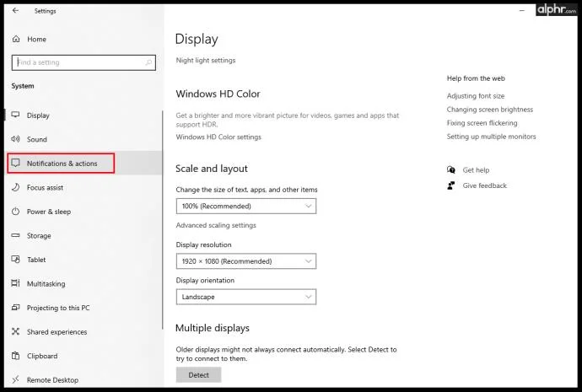Open Notifications & actions settings
The height and width of the screenshot is (392, 582).
pyautogui.click(x=62, y=164)
